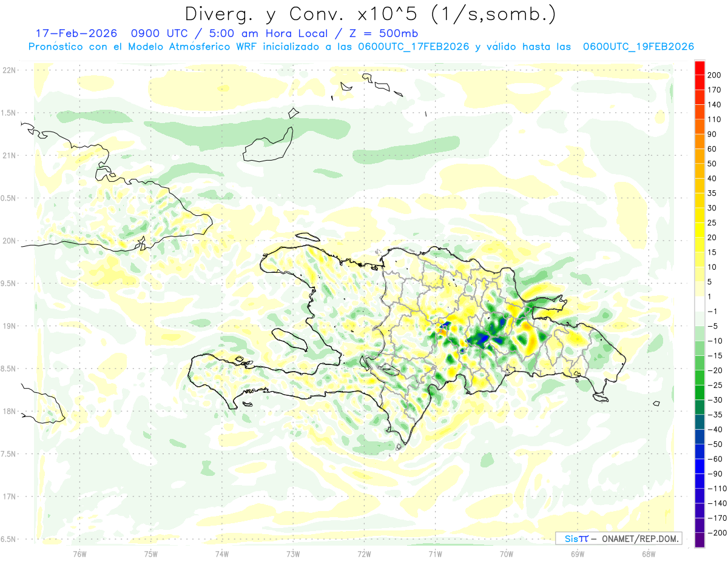Image resolution: width=728 pixels, height=562 pixels.
Task: Click the '200' color scale value
Action: pos(715,75)
